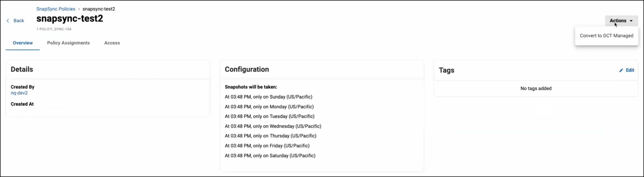The height and width of the screenshot is (177, 644).
Task: Go to the Access tab
Action: tap(112, 43)
